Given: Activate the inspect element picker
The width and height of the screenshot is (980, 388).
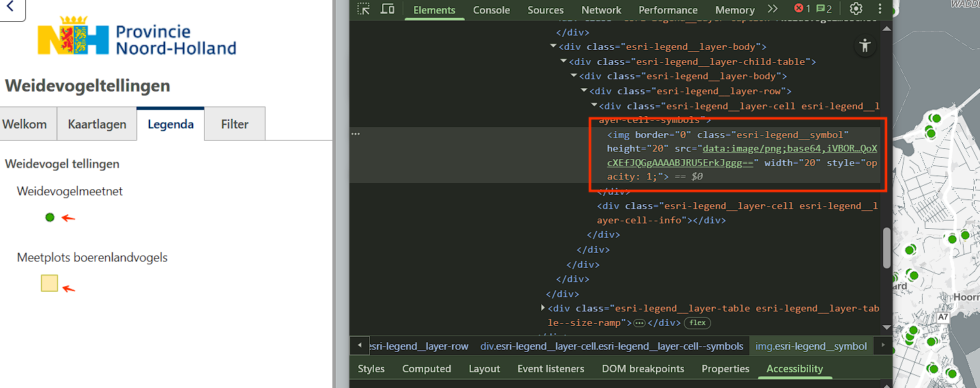Looking at the screenshot, I should [x=364, y=10].
